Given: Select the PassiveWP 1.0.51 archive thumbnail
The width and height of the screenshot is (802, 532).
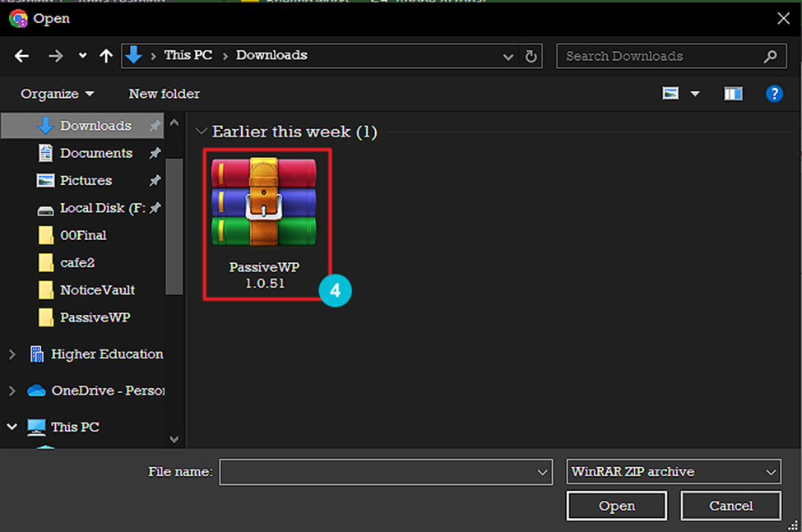Looking at the screenshot, I should tap(264, 202).
